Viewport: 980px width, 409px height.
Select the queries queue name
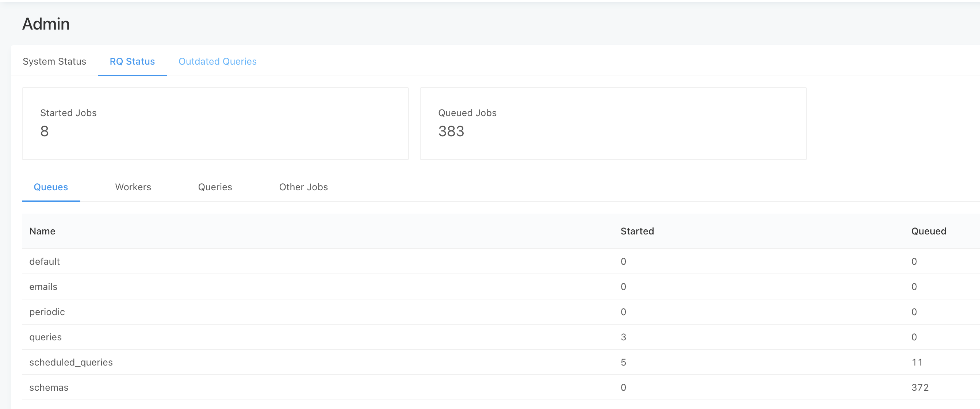pos(46,337)
